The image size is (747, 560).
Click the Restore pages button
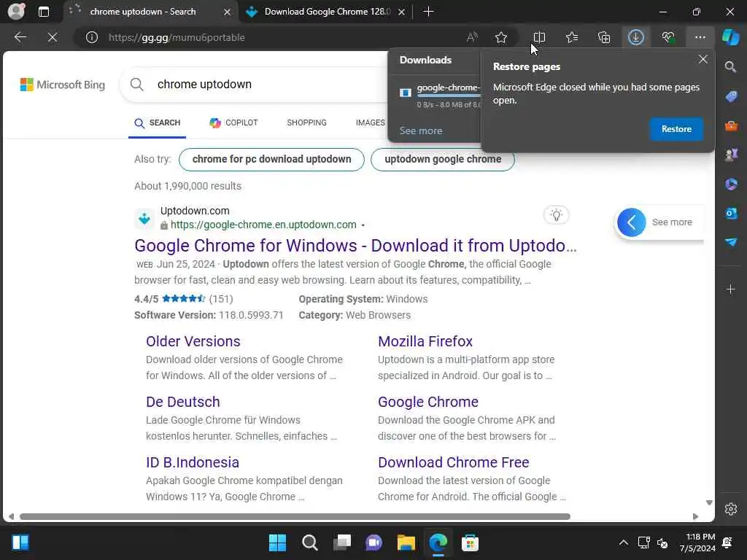click(676, 129)
